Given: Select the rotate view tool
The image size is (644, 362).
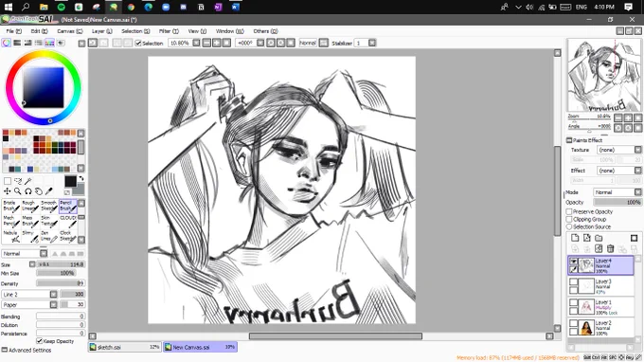Looking at the screenshot, I should (27, 191).
